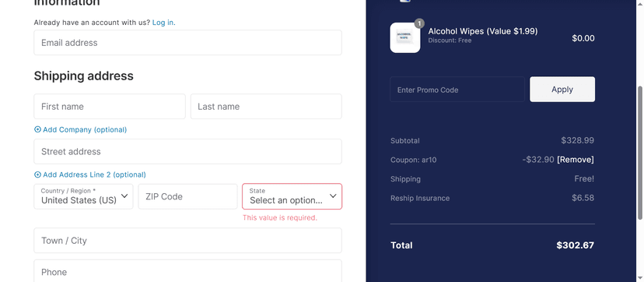Click the plus icon beside Add Address Line 2

pos(37,174)
